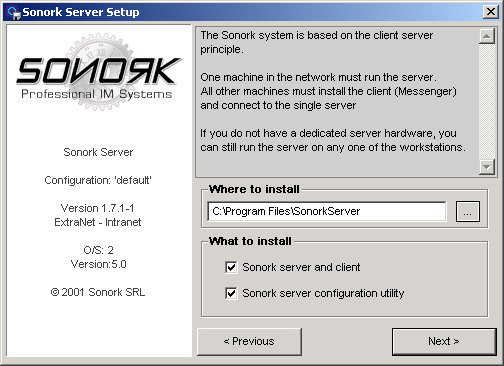Go to the Next setup step
The image size is (504, 366).
pyautogui.click(x=444, y=341)
